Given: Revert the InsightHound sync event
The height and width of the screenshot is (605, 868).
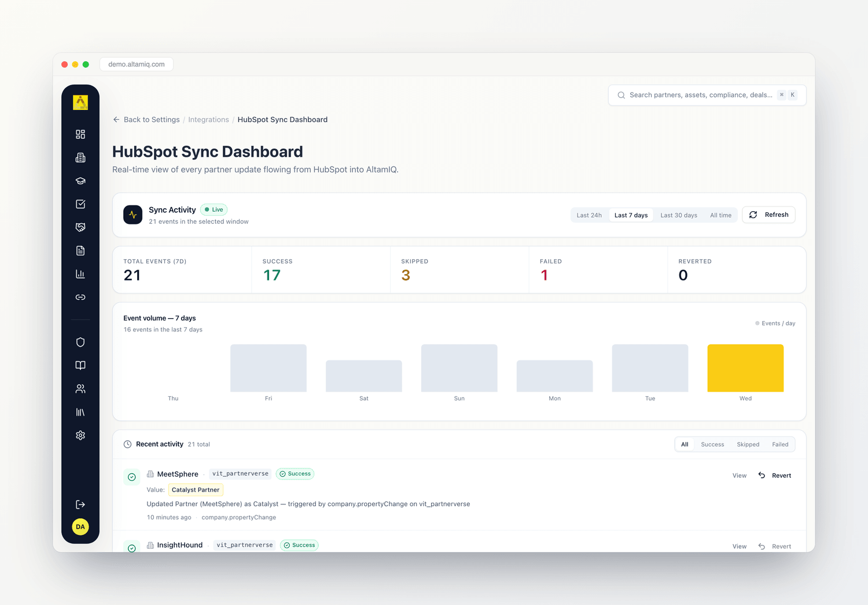Looking at the screenshot, I should click(775, 547).
